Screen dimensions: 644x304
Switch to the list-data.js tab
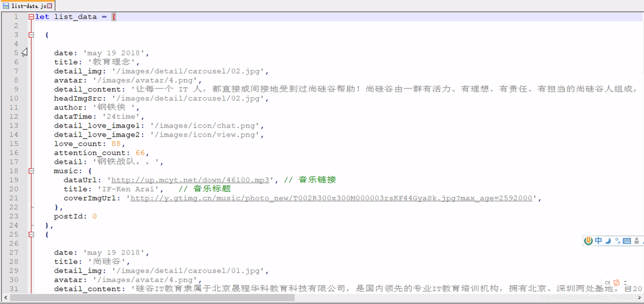[28, 6]
